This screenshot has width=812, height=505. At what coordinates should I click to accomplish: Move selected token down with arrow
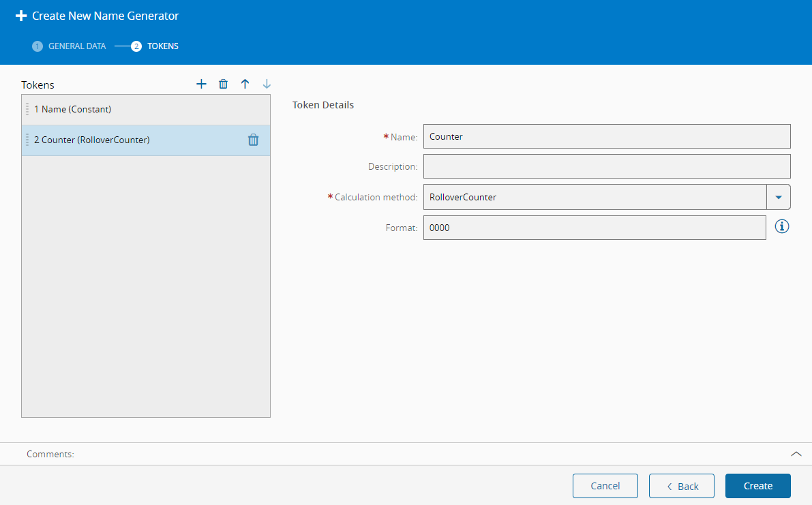(267, 84)
